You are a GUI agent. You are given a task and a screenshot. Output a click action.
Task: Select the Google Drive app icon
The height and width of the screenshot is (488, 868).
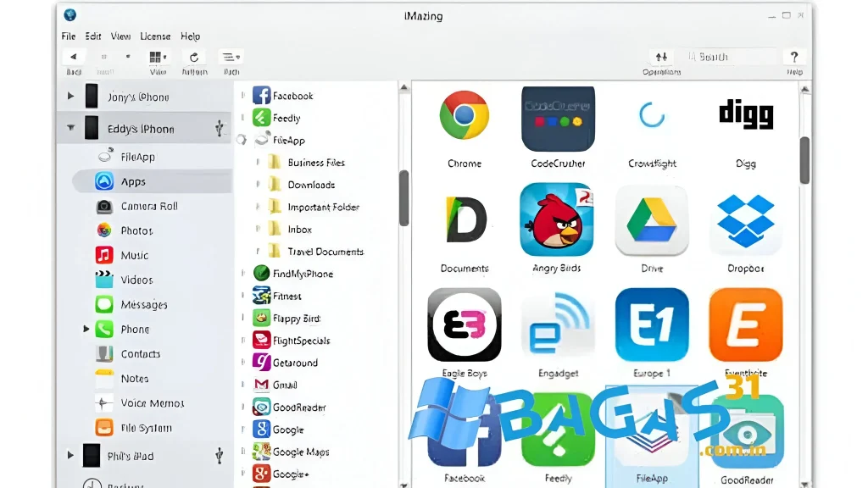(x=652, y=220)
